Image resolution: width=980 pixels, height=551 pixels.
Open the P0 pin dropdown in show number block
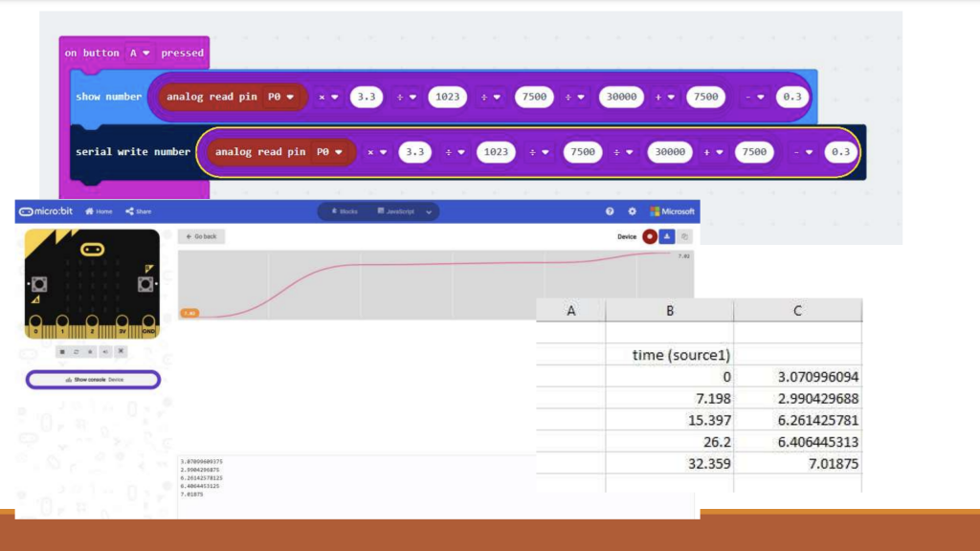pyautogui.click(x=280, y=97)
